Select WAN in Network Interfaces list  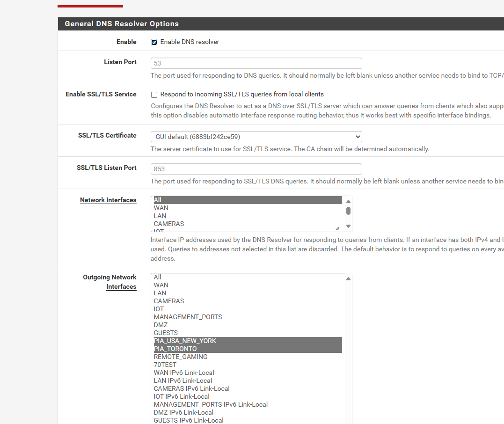point(248,208)
